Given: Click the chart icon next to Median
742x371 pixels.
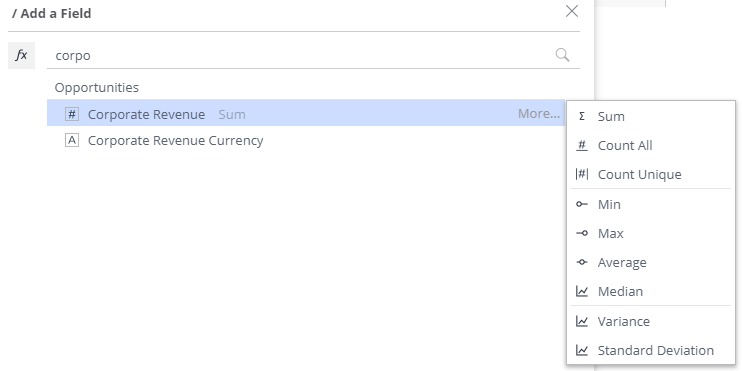Looking at the screenshot, I should (582, 292).
